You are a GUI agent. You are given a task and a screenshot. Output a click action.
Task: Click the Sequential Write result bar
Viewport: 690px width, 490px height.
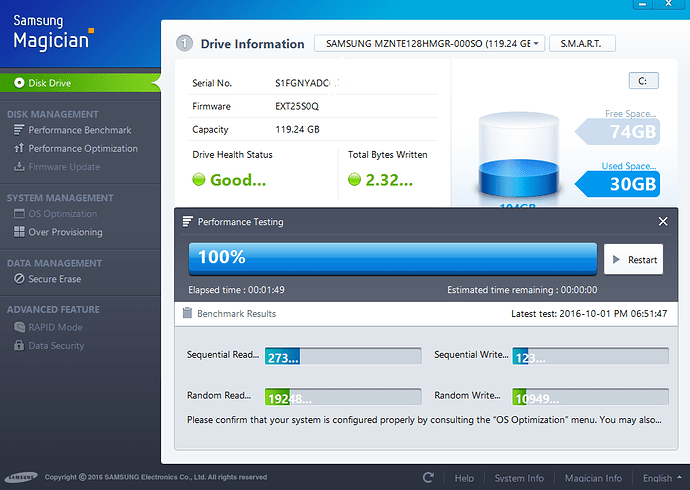click(x=590, y=356)
